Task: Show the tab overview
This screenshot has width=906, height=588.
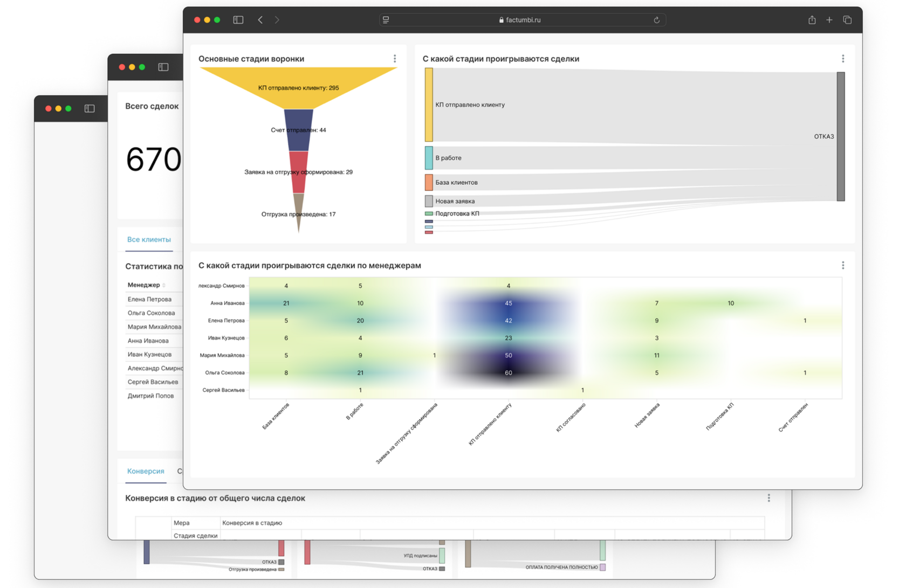Action: pos(847,20)
